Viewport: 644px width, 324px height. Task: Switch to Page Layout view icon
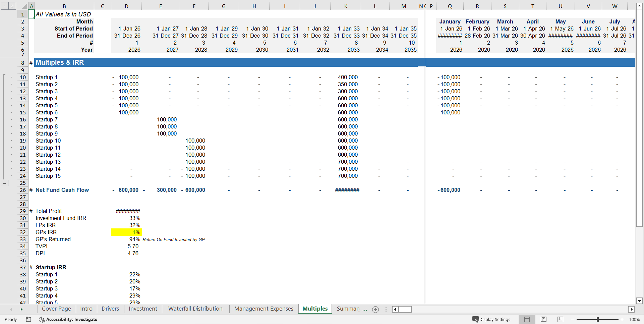coord(543,319)
